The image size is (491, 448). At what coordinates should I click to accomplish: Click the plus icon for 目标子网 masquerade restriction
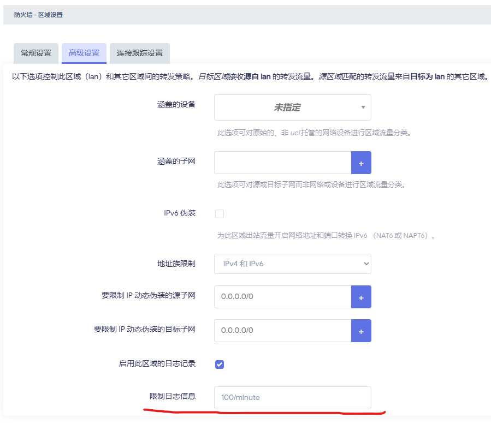[x=360, y=331]
